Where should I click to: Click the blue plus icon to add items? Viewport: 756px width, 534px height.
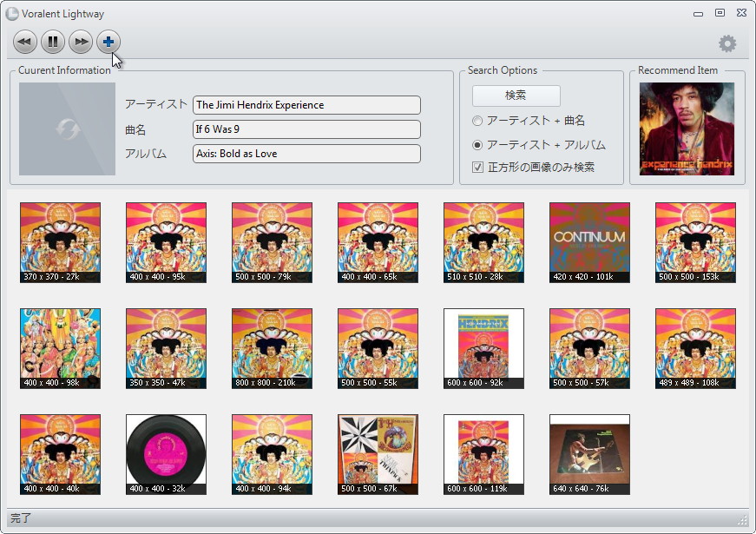point(109,41)
